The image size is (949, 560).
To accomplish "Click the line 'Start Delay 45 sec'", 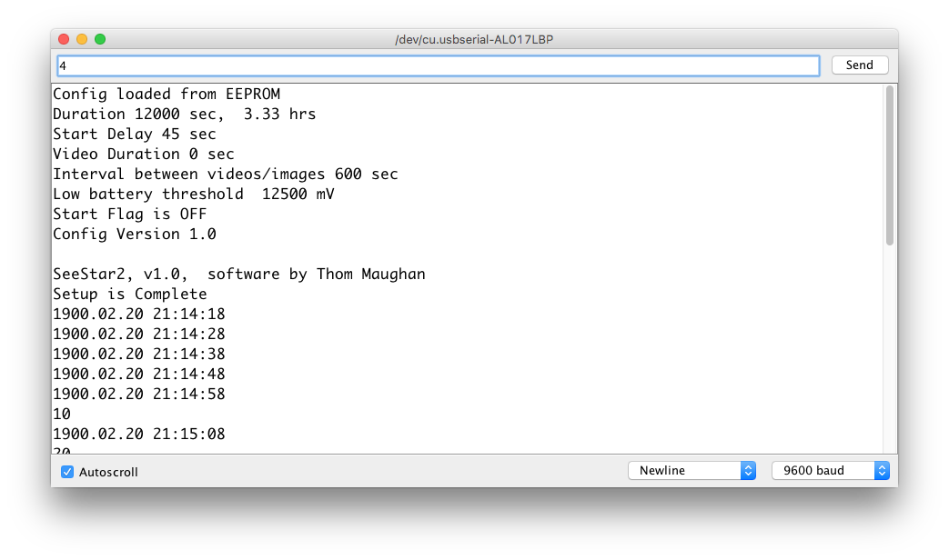I will pyautogui.click(x=135, y=135).
